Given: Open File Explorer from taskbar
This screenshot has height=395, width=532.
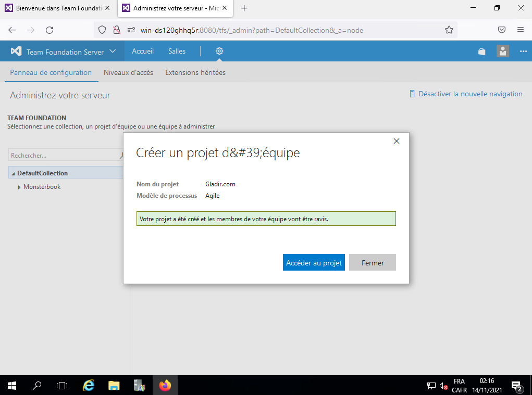Looking at the screenshot, I should 114,385.
